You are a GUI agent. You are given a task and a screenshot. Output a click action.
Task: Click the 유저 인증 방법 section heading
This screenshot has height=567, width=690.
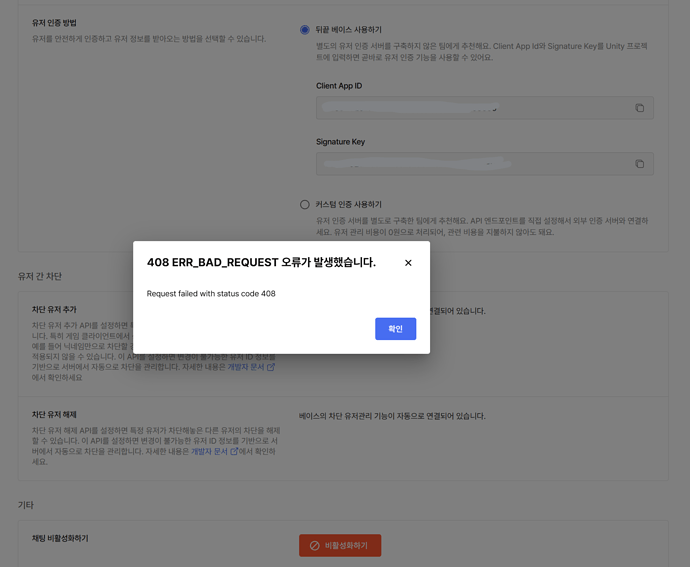tap(54, 22)
